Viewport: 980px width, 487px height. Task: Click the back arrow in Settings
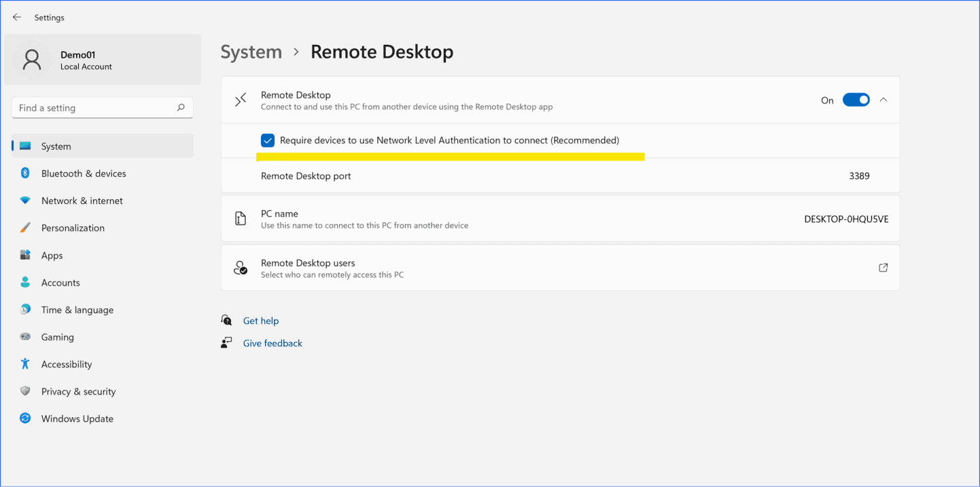[x=17, y=17]
